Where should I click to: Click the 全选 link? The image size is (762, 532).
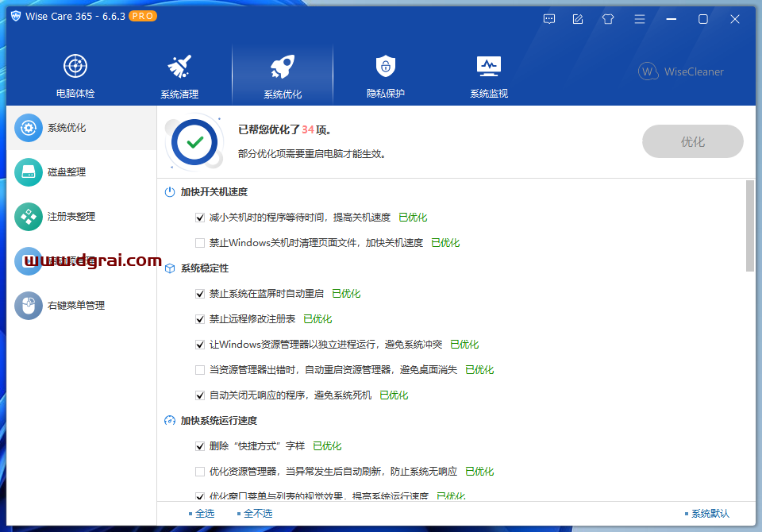205,514
